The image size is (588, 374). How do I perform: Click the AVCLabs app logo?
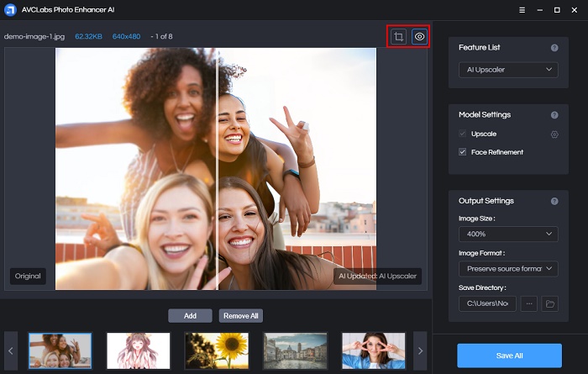10,10
